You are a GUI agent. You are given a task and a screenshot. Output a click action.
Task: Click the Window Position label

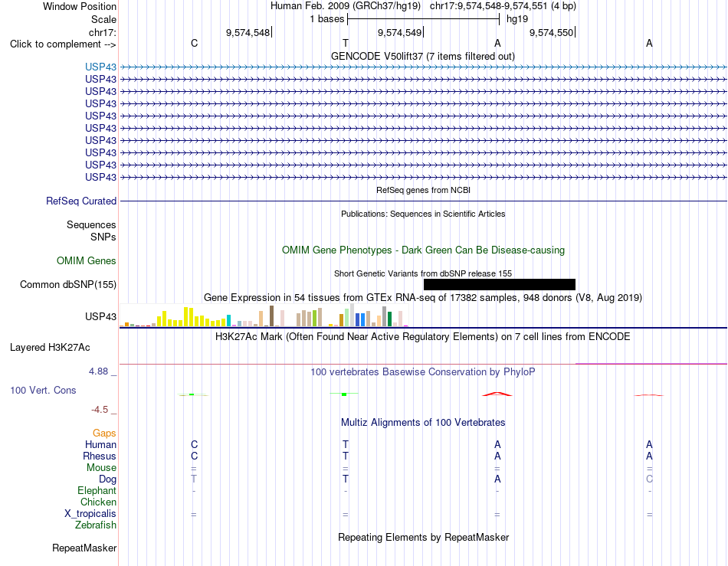point(80,6)
